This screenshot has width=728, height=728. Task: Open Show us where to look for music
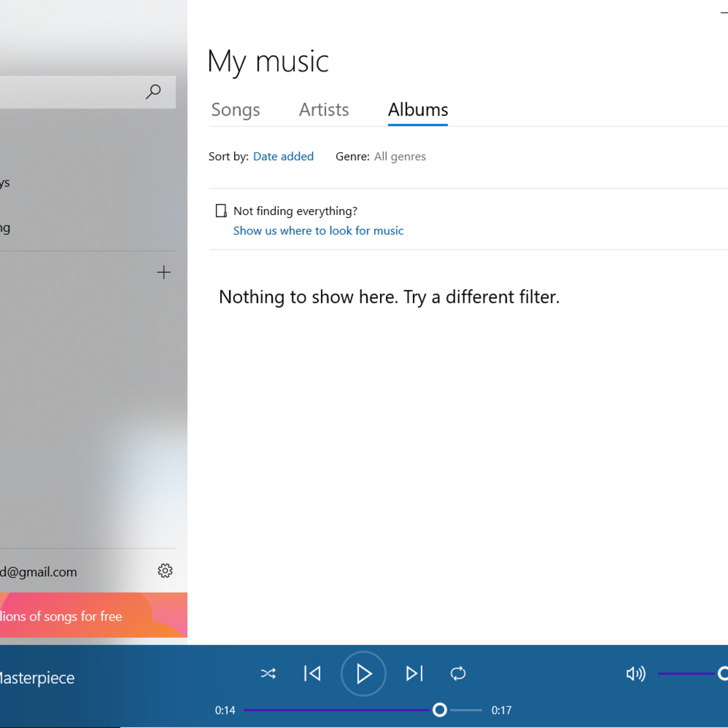point(318,231)
